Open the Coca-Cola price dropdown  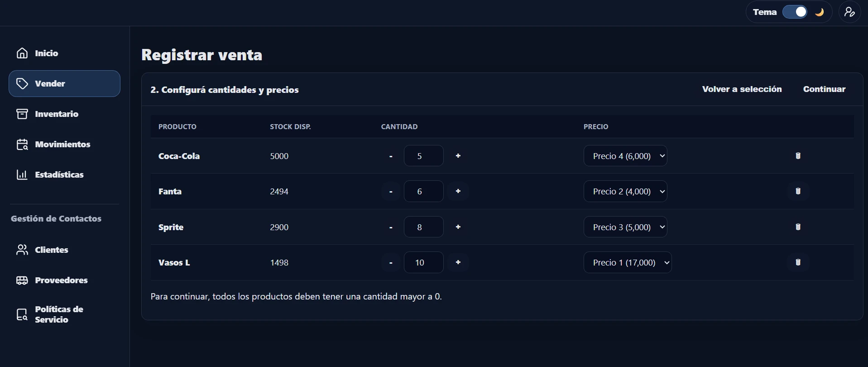tap(625, 156)
